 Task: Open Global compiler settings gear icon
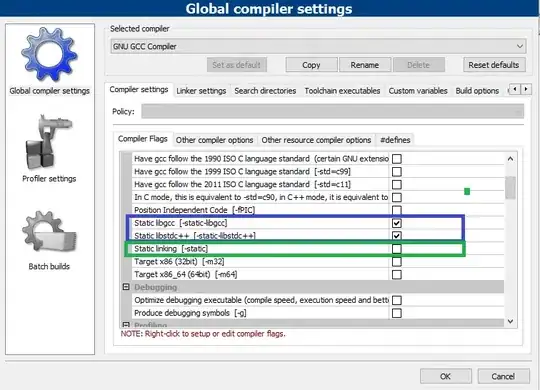click(x=49, y=54)
